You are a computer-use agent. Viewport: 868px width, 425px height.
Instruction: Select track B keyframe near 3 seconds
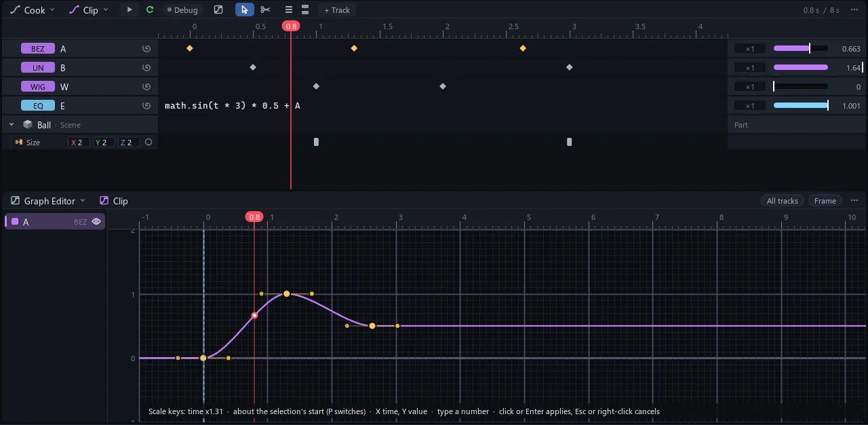570,67
